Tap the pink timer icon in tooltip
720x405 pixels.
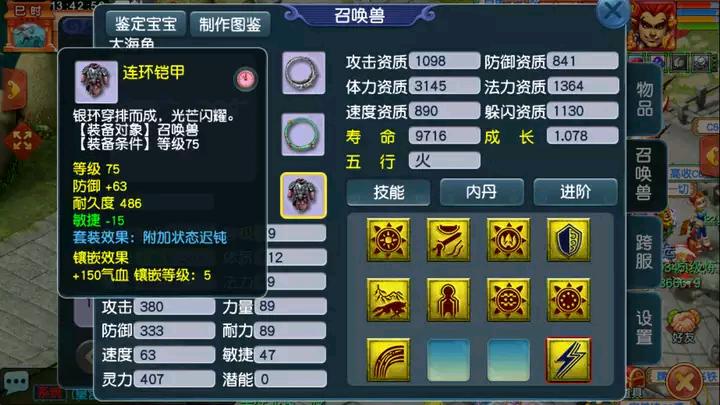click(246, 79)
